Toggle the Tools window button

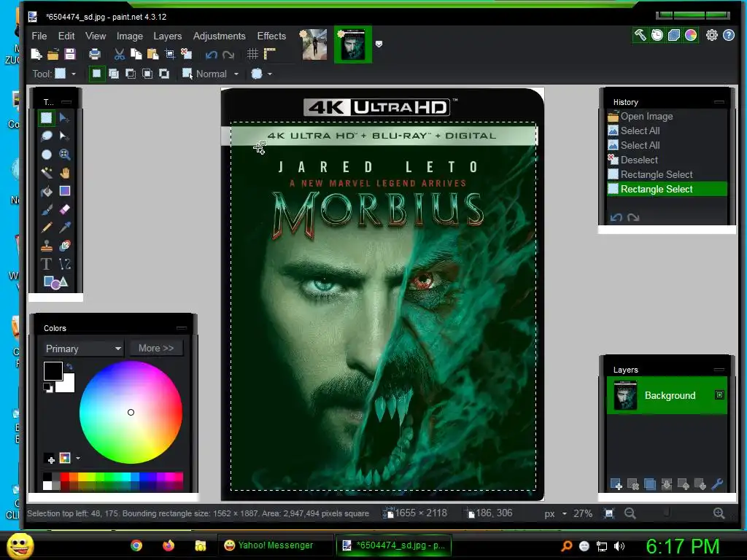tap(640, 35)
